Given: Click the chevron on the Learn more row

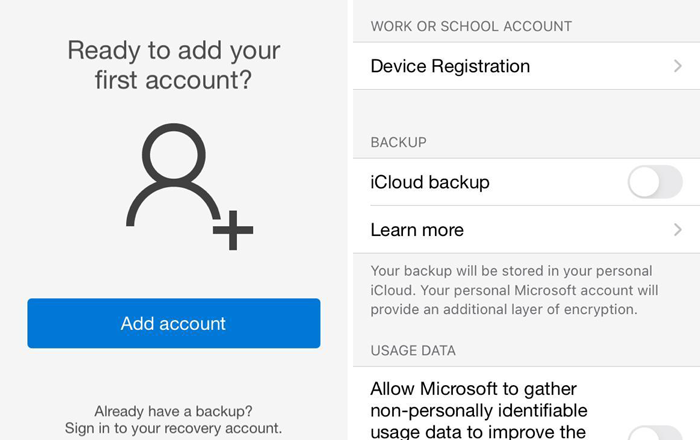Looking at the screenshot, I should [x=677, y=230].
